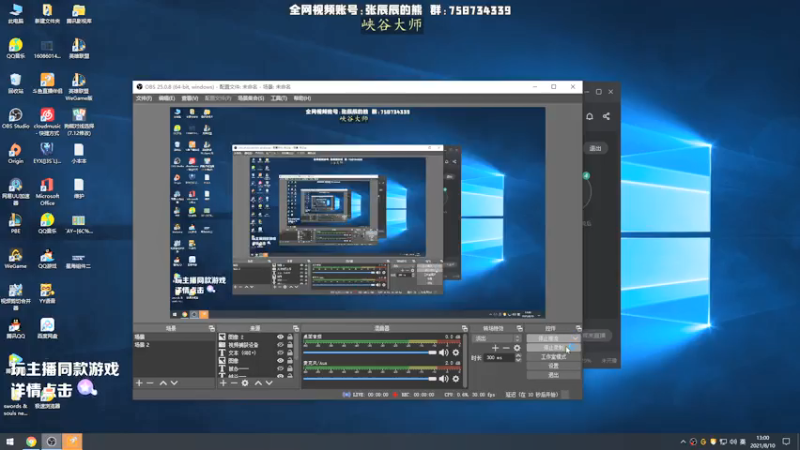Image resolution: width=800 pixels, height=450 pixels.
Task: Open source properties gear in sources panel
Action: click(x=245, y=383)
